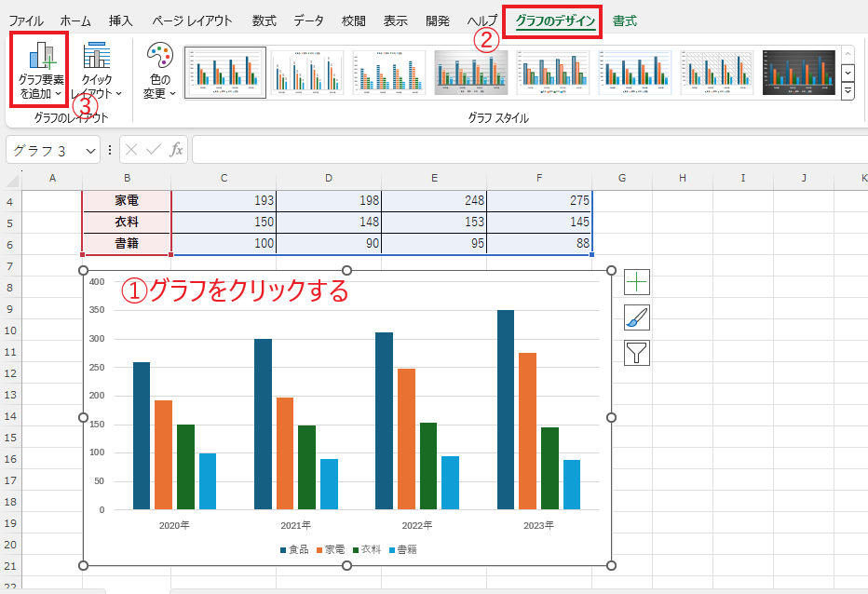The image size is (868, 594).
Task: Apply the gray-background fourth chart style
Action: (x=471, y=73)
